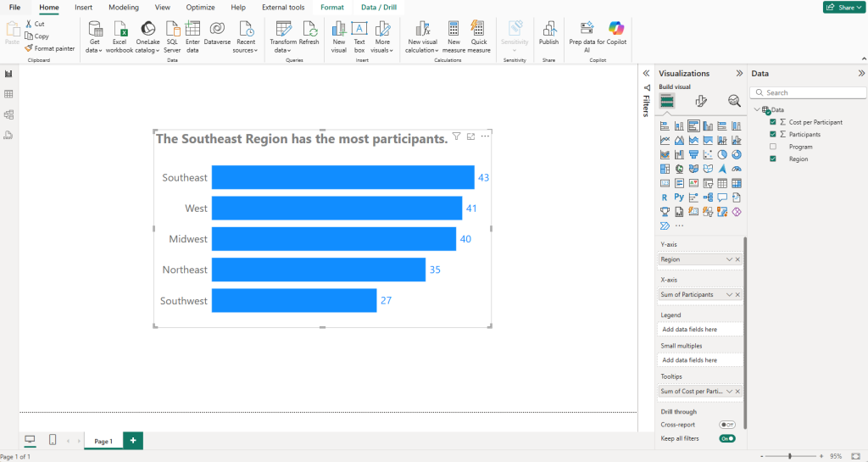The height and width of the screenshot is (462, 868).
Task: Turn off the Keep all filters toggle
Action: tap(726, 438)
